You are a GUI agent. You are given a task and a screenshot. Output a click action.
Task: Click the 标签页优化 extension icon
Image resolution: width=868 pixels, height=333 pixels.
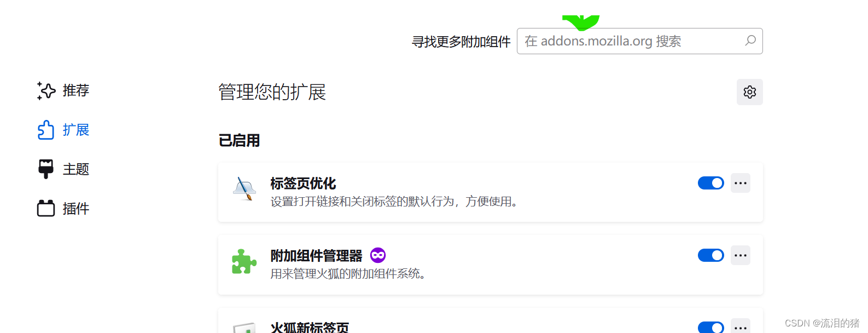pyautogui.click(x=244, y=189)
